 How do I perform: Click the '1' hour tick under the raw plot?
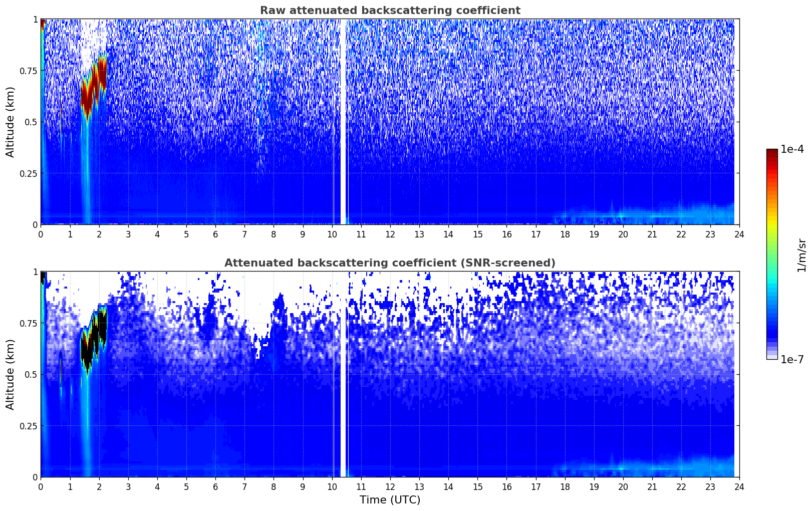70,234
